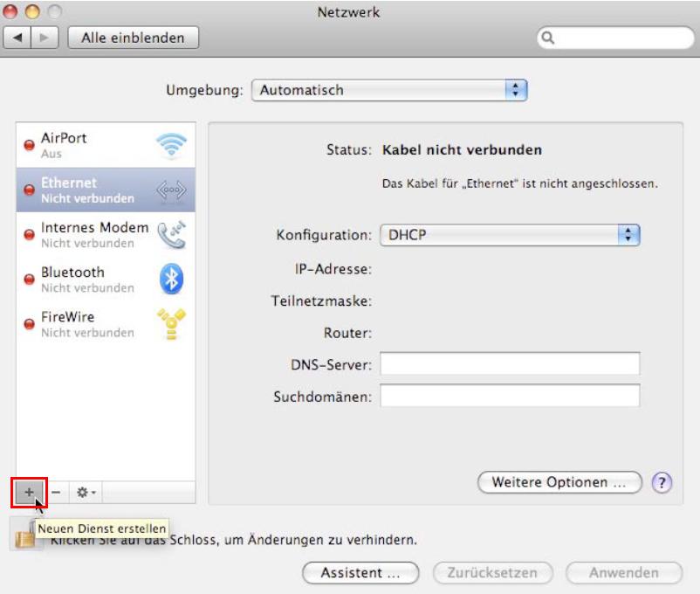This screenshot has height=594, width=700.
Task: Click the Internes Modem phone icon
Action: 171,235
